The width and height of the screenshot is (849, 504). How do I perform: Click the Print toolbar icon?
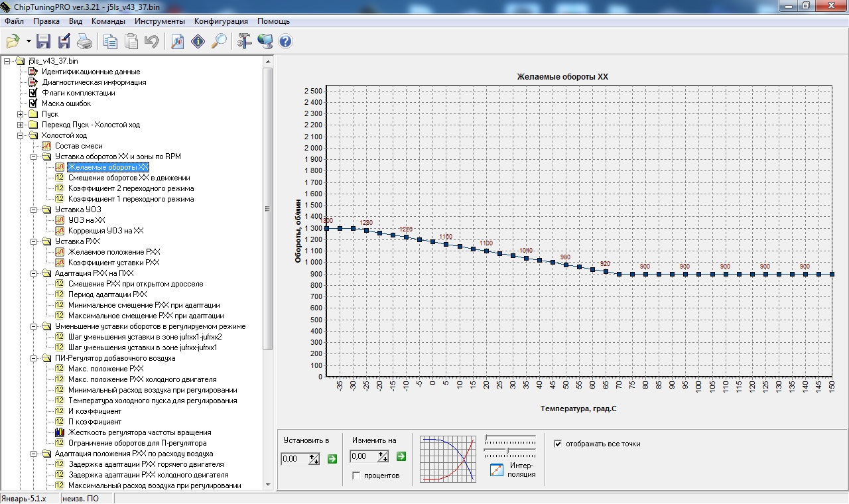[x=85, y=41]
